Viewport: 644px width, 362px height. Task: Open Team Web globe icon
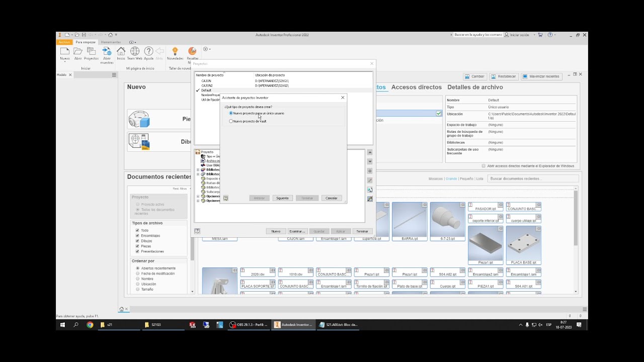[135, 51]
